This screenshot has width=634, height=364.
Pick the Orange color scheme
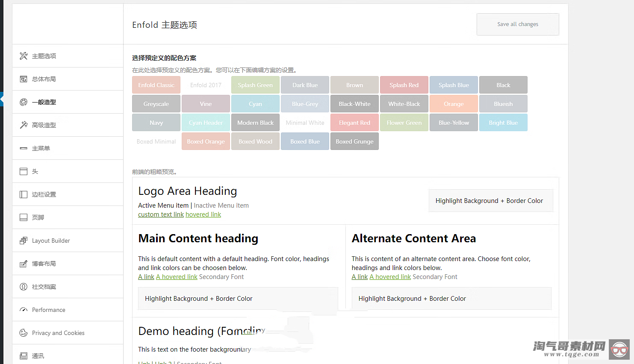click(x=454, y=104)
